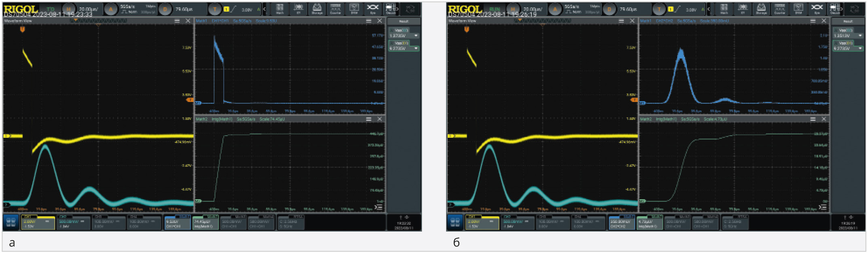Image resolution: width=868 pixels, height=253 pixels.
Task: Open Waveform View window menu in screen a
Action: tap(177, 21)
